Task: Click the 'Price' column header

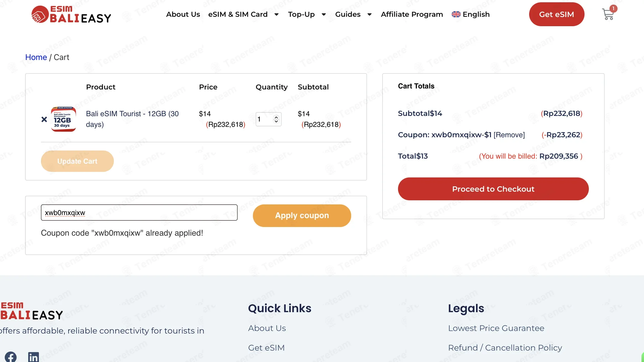Action: 208,87
